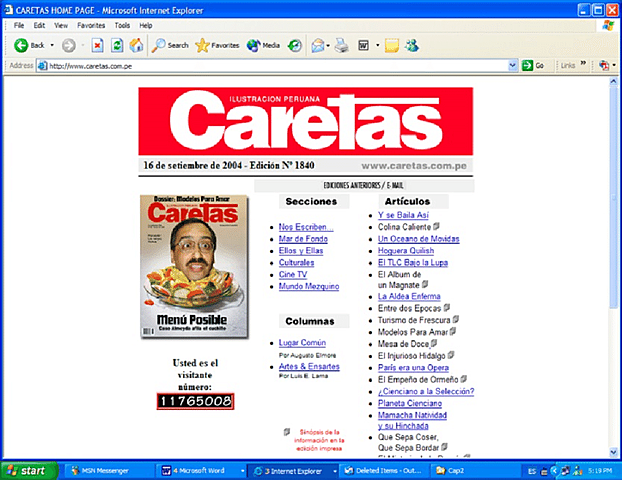This screenshot has width=622, height=480.
Task: Click the visitor counter 11765008
Action: (x=195, y=401)
